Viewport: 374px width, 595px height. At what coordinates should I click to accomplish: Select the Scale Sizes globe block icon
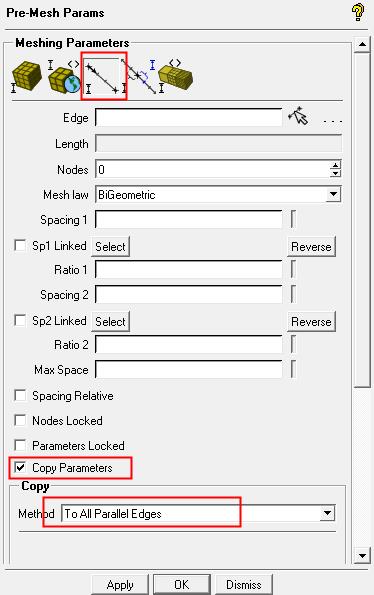[x=64, y=77]
